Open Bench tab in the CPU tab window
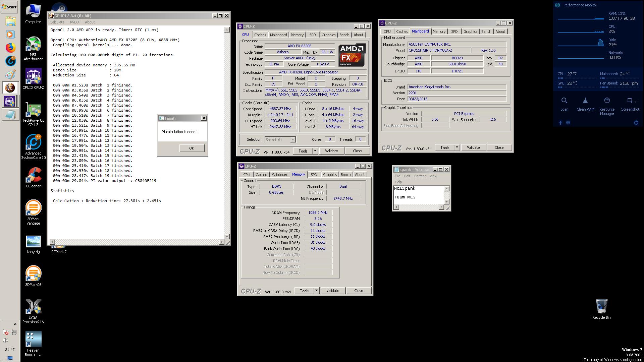Screen dimensions: 644x362 tap(344, 35)
